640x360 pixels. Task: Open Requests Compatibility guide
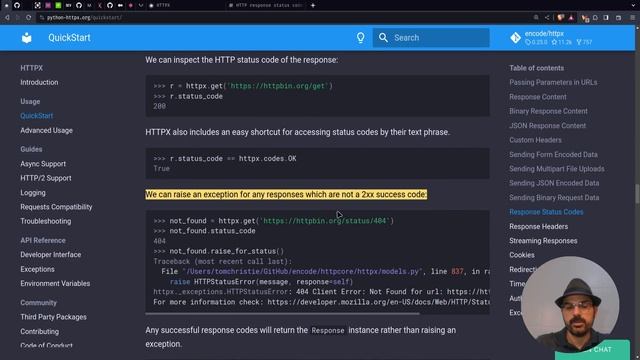click(56, 207)
